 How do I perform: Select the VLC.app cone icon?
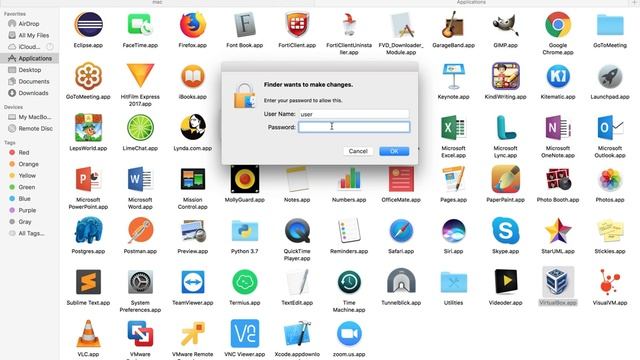click(x=88, y=333)
